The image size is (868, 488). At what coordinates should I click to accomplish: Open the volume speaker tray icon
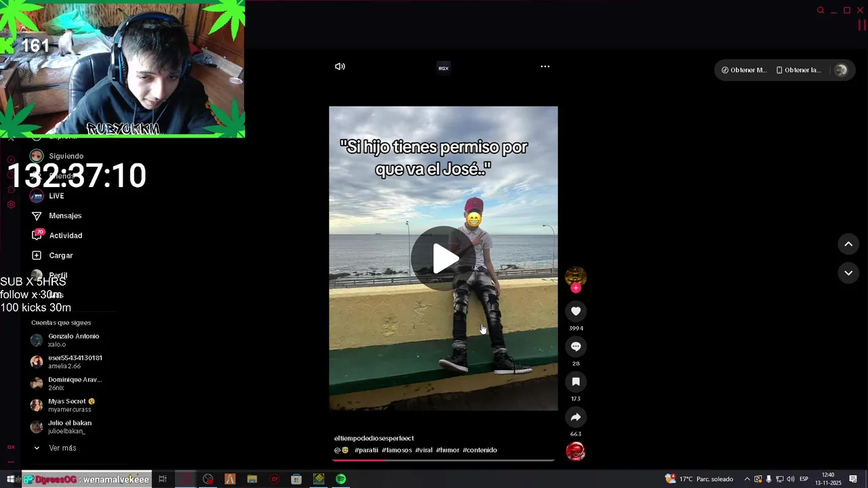(x=791, y=479)
